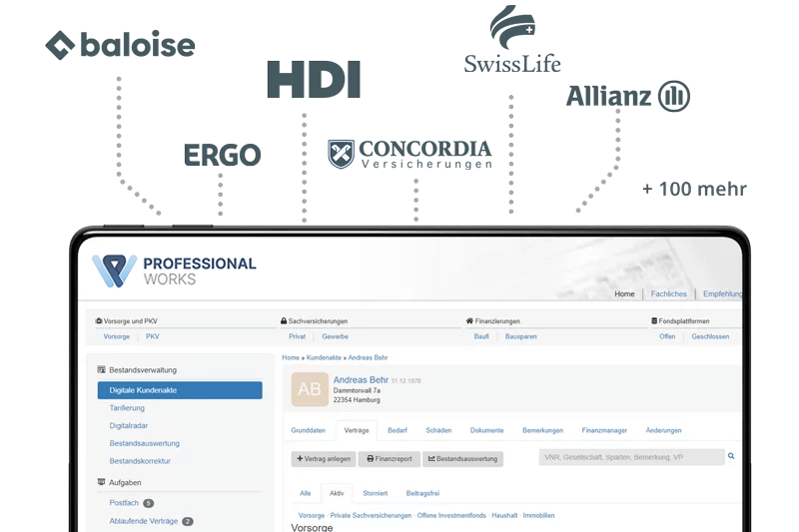The height and width of the screenshot is (532, 799).
Task: Open the Bausparen link
Action: coord(520,336)
